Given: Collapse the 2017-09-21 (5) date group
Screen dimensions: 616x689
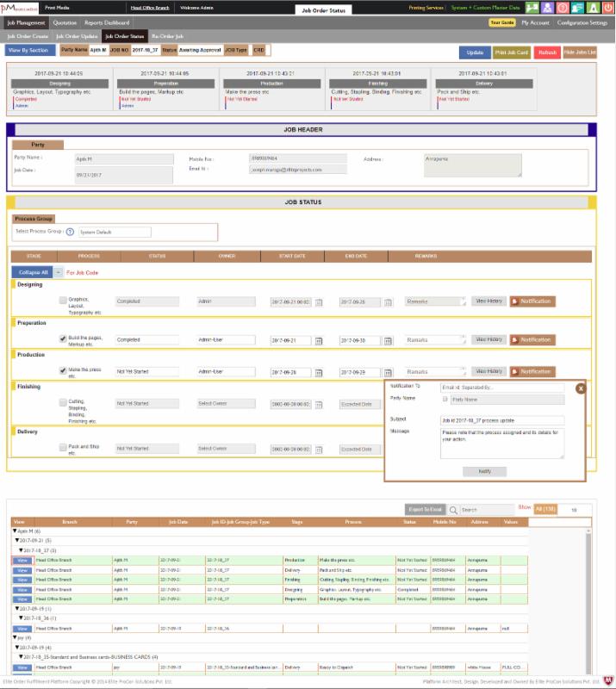Looking at the screenshot, I should click(x=17, y=540).
